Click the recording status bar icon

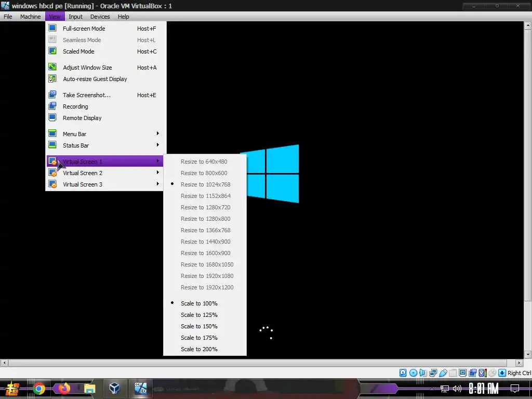472,373
